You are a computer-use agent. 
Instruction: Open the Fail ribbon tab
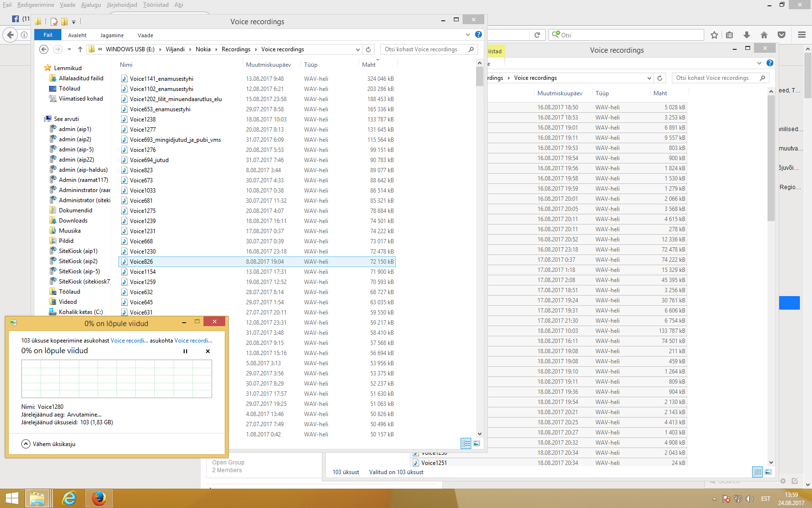point(48,35)
